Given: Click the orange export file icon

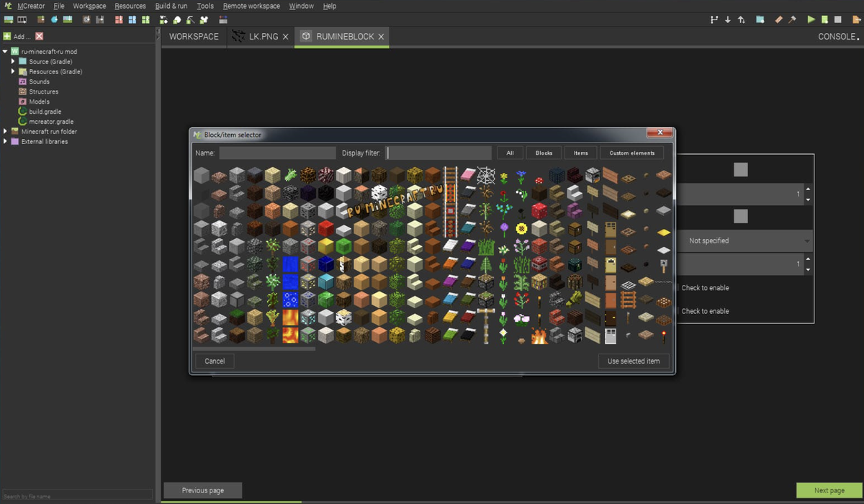Looking at the screenshot, I should pos(857,19).
